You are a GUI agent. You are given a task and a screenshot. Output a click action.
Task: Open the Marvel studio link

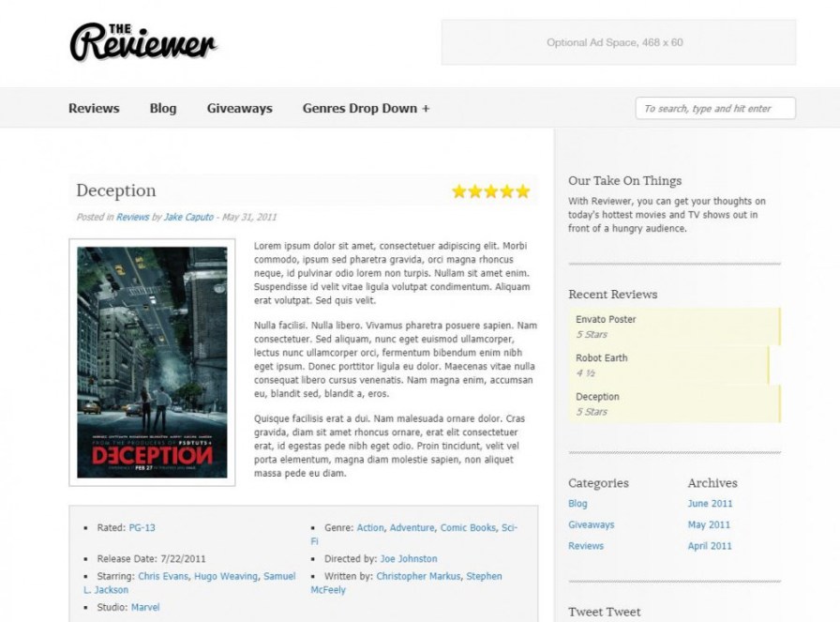point(145,608)
